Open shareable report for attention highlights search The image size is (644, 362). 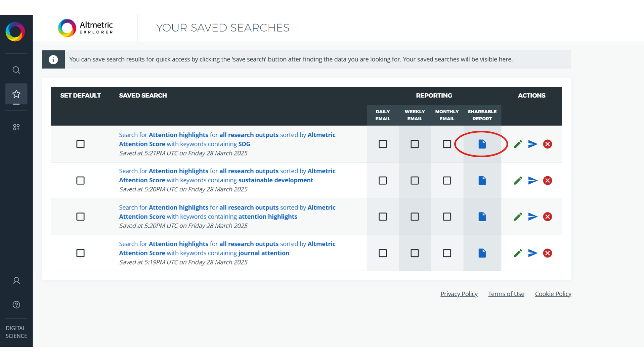[482, 217]
